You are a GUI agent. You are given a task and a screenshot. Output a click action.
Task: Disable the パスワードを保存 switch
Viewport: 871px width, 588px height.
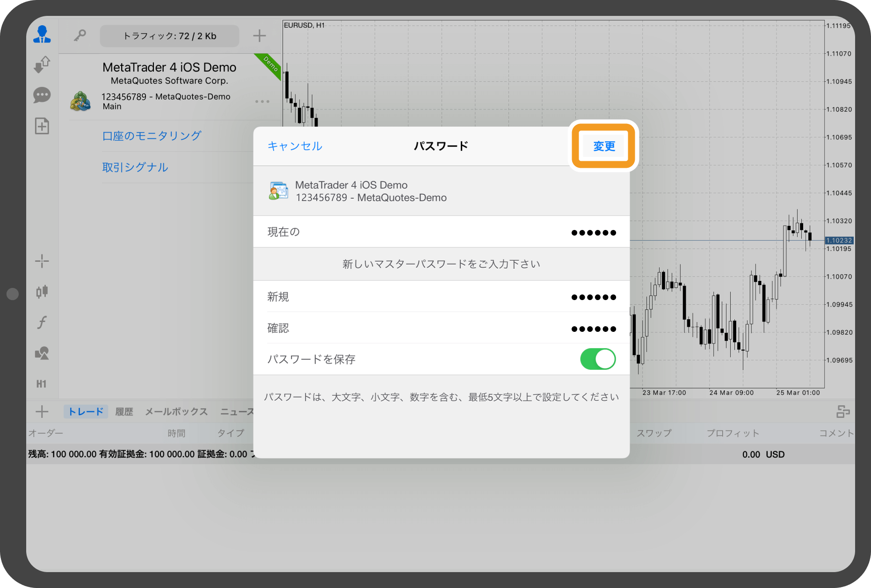pos(597,359)
